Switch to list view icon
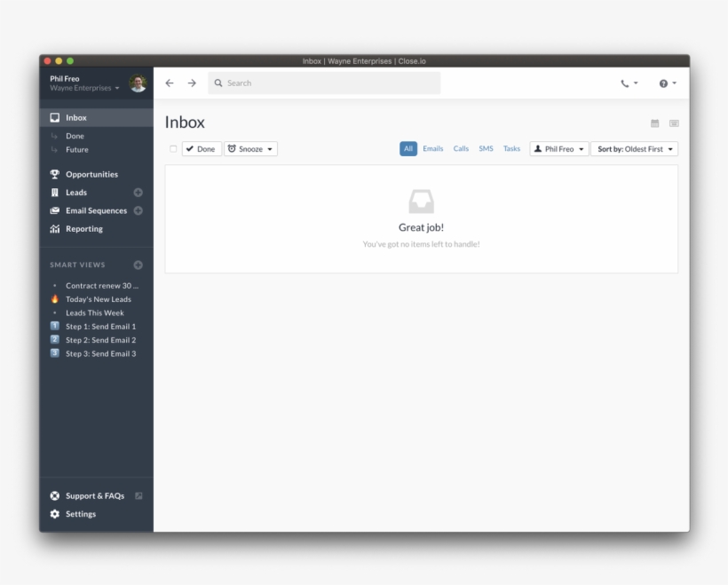 [x=674, y=123]
